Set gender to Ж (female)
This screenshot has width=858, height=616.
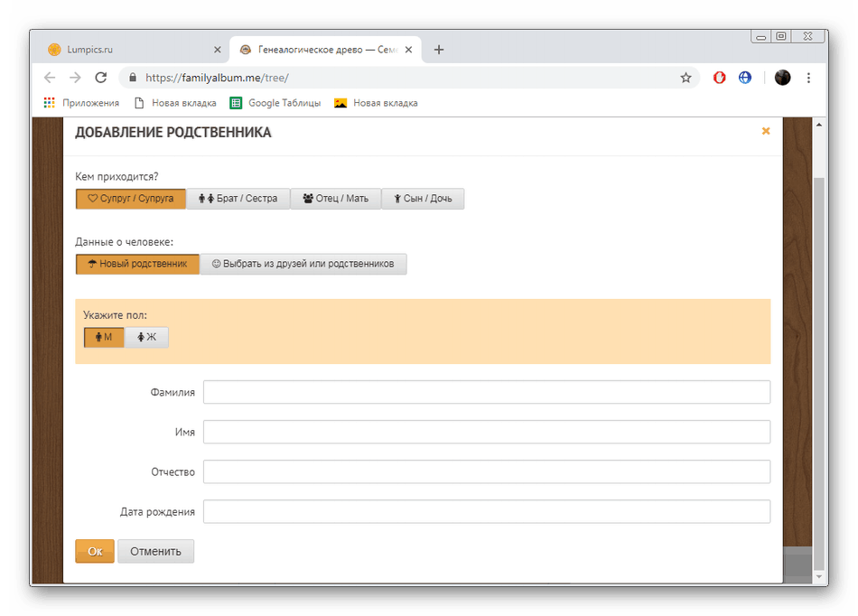[x=146, y=337]
